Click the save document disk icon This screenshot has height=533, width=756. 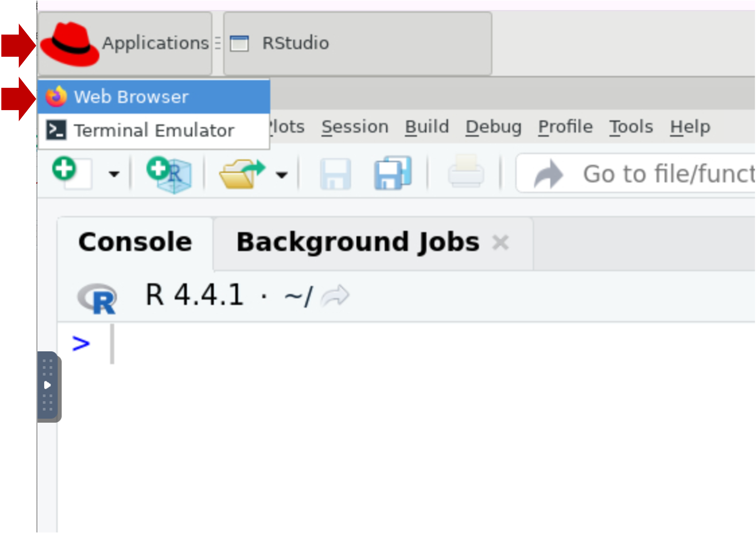pyautogui.click(x=335, y=174)
